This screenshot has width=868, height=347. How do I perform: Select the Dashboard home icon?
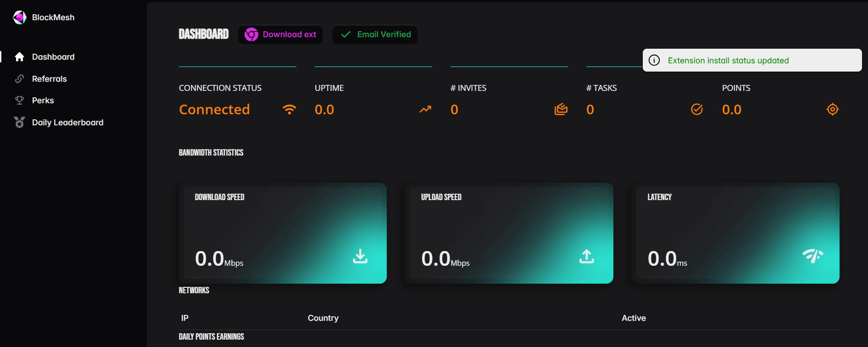19,57
